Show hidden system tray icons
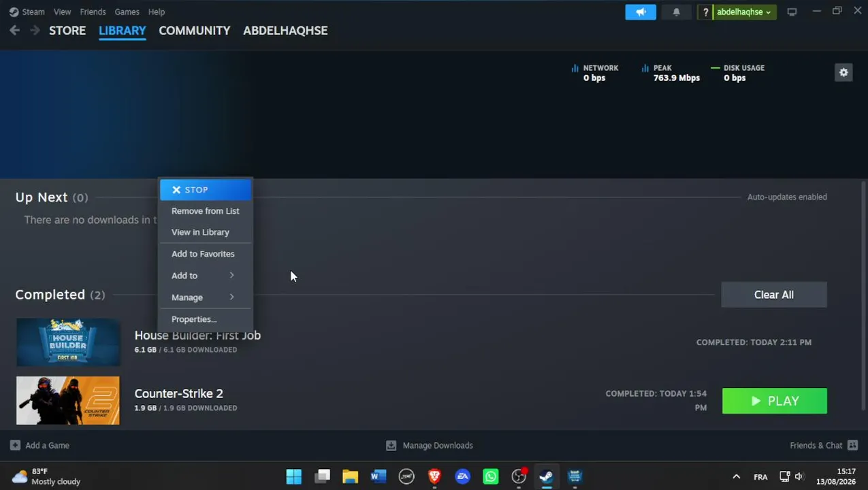Image resolution: width=868 pixels, height=490 pixels. [736, 476]
